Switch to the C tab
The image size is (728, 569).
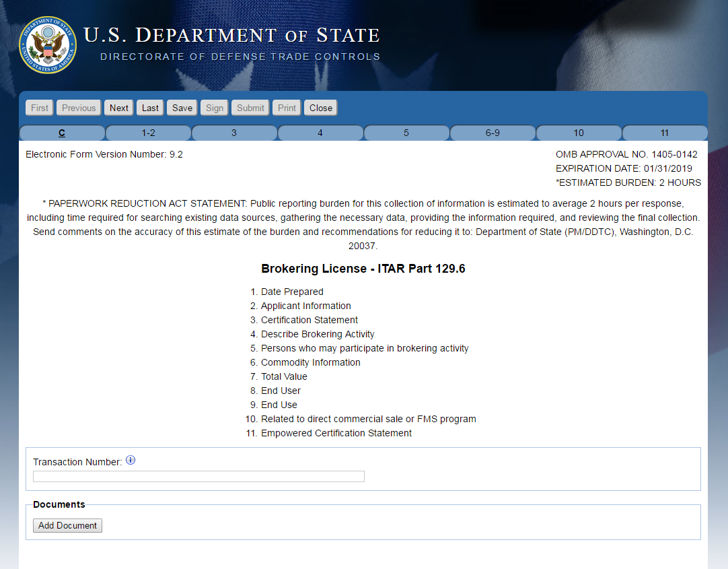tap(62, 133)
